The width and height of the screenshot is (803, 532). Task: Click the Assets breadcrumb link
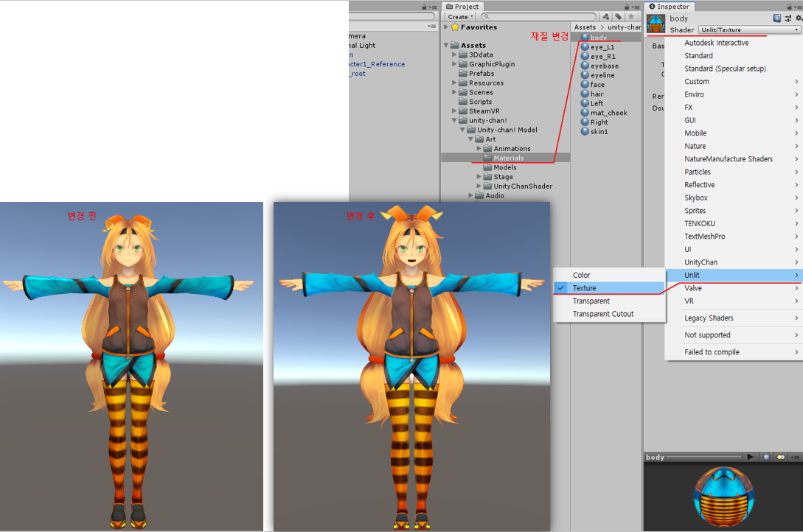585,27
